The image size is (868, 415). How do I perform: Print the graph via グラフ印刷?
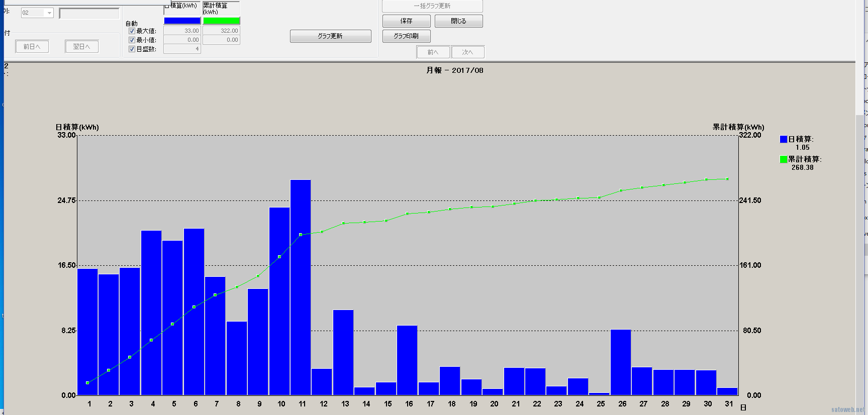(406, 36)
